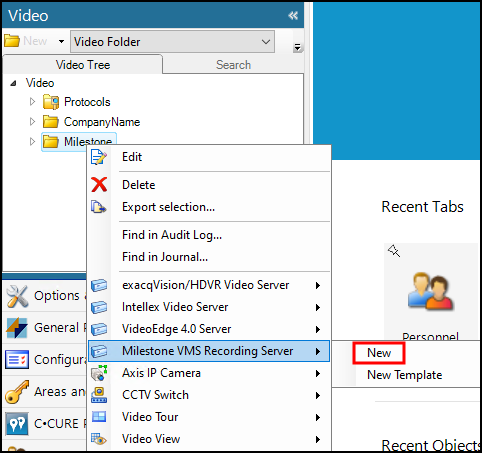Choose New in the submenu
This screenshot has width=482, height=453.
[x=379, y=353]
